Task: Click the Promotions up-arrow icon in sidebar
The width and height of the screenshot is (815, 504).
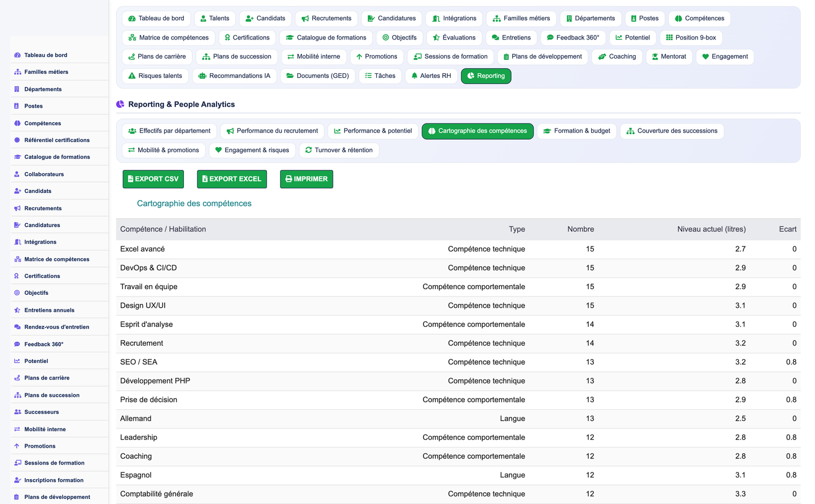Action: click(x=17, y=446)
